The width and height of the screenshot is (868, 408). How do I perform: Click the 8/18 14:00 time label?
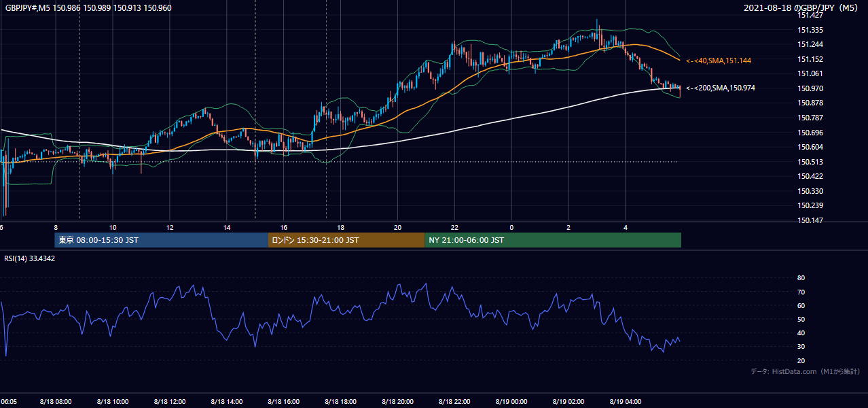227,402
